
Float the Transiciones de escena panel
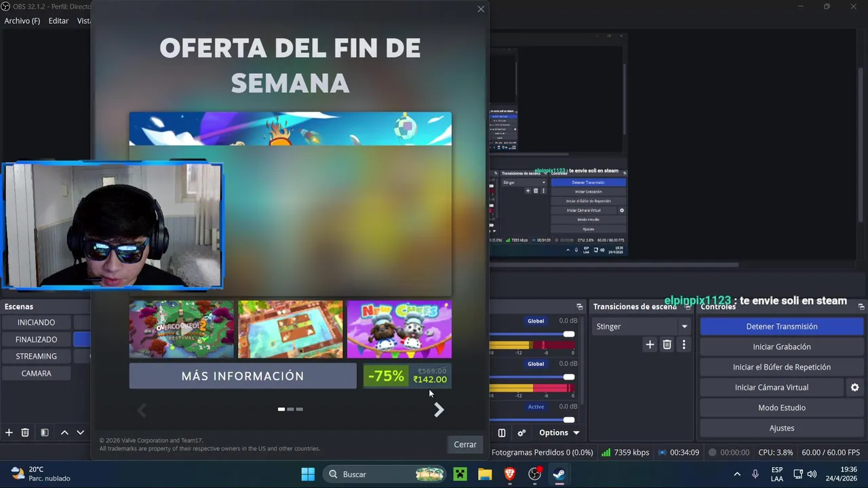point(688,307)
